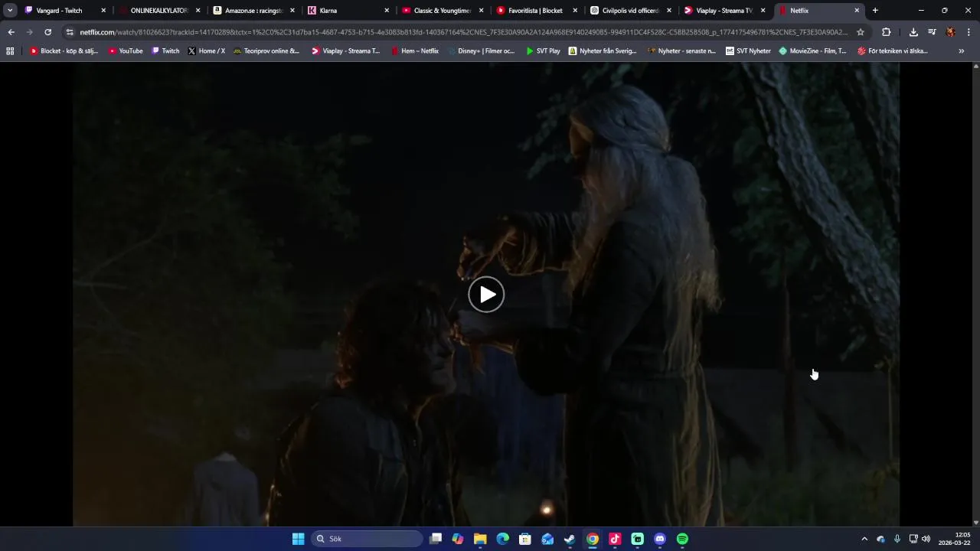This screenshot has width=980, height=551.
Task: Switch to Viaplay - Streama TV tab
Action: 724,11
